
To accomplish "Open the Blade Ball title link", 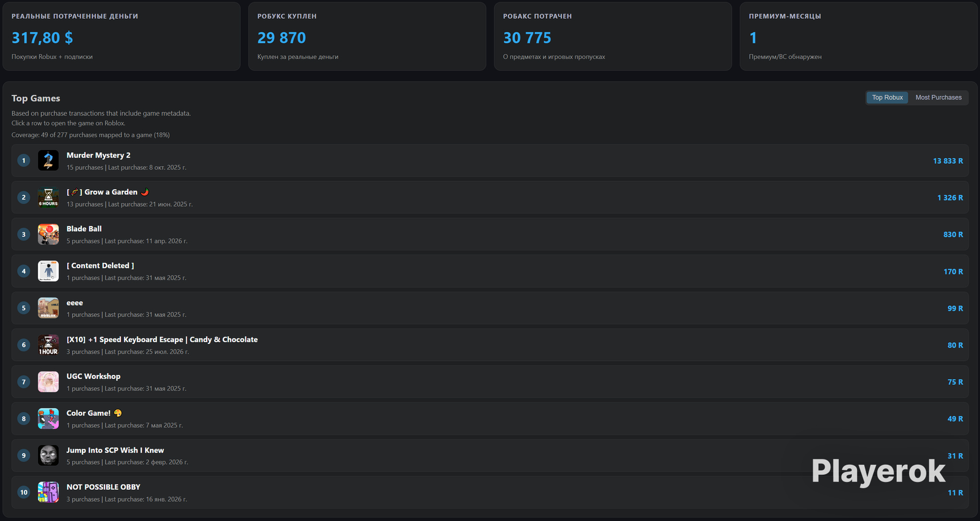I will tap(84, 229).
